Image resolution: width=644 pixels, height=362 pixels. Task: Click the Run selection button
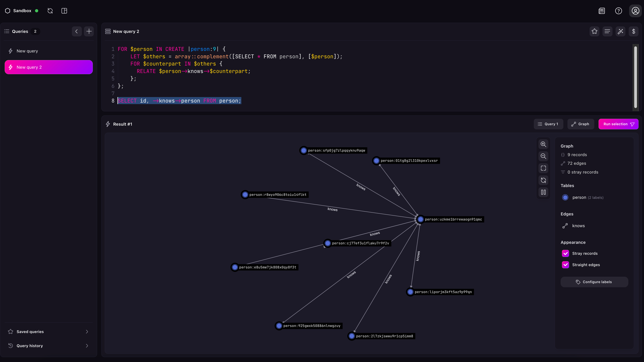(618, 124)
